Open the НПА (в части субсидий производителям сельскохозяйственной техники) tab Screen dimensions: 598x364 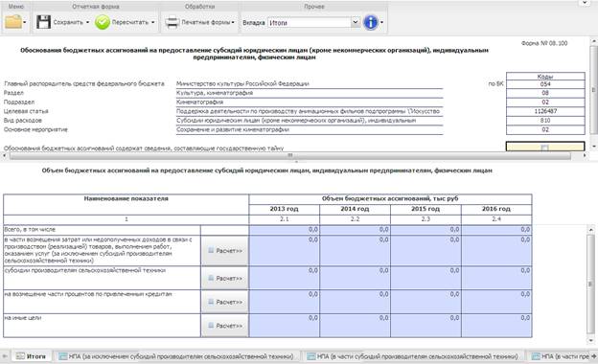413,356
